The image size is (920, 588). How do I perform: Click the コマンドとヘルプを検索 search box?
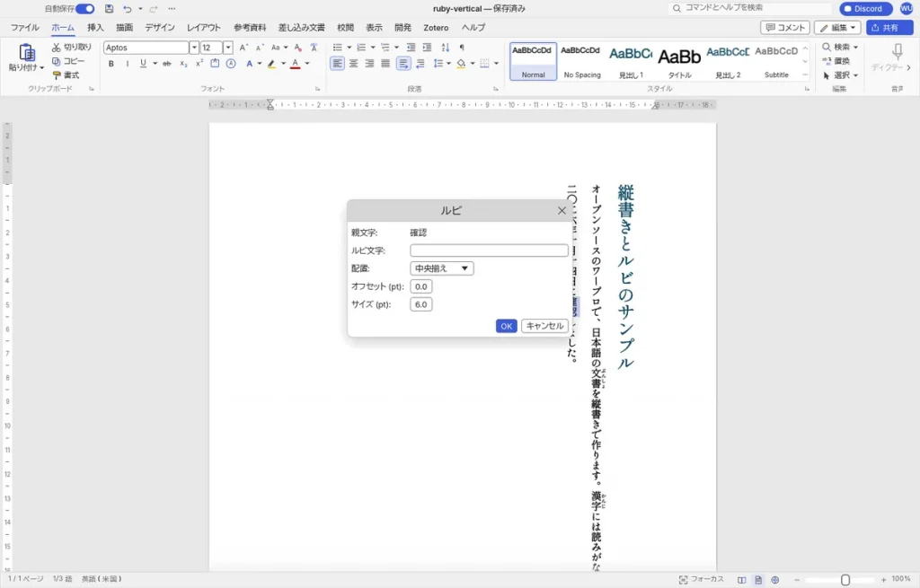click(750, 8)
